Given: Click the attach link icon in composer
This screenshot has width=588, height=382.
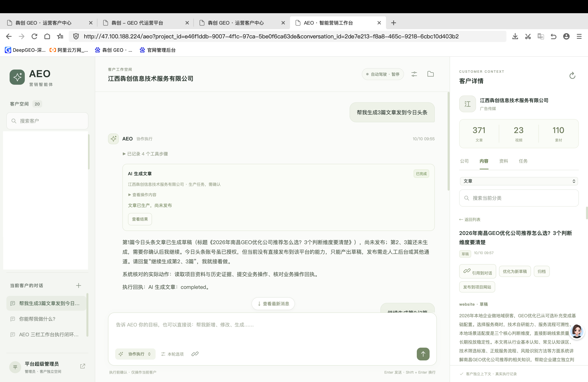Looking at the screenshot, I should click(x=195, y=354).
